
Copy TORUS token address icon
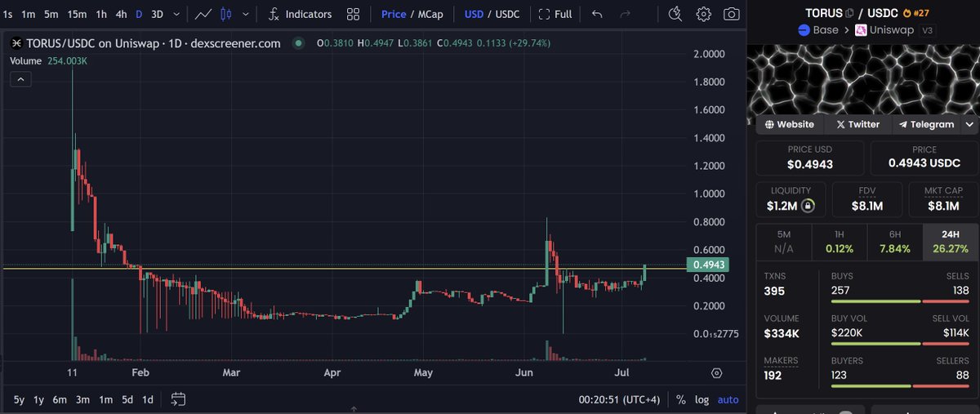pos(850,13)
